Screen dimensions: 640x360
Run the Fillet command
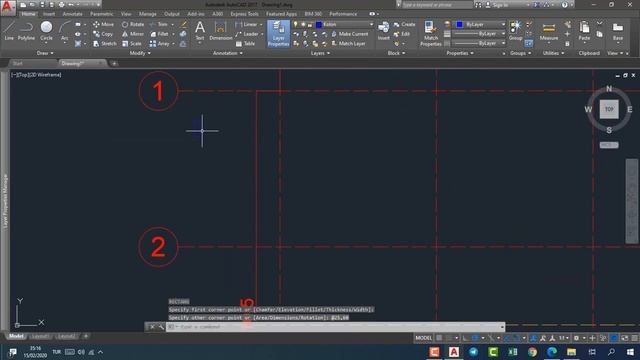(159, 34)
